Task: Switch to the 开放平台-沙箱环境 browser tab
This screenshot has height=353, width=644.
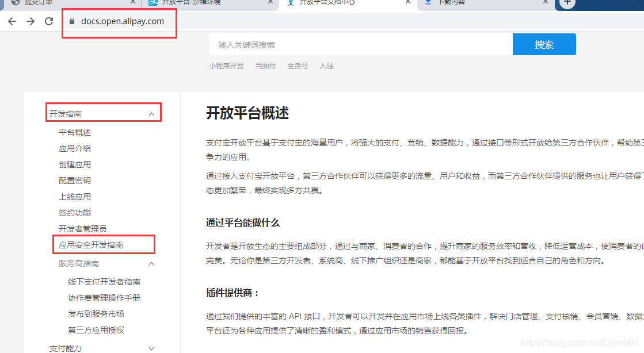Action: 209,3
